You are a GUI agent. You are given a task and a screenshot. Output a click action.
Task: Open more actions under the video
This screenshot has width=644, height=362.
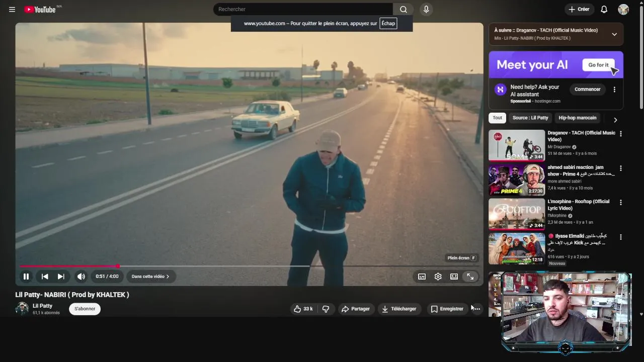[x=476, y=309]
